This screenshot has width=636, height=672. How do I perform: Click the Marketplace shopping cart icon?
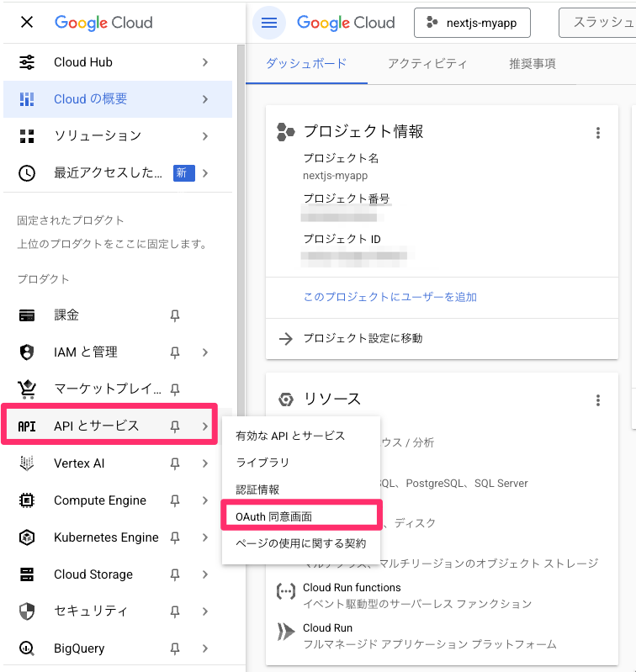[27, 389]
